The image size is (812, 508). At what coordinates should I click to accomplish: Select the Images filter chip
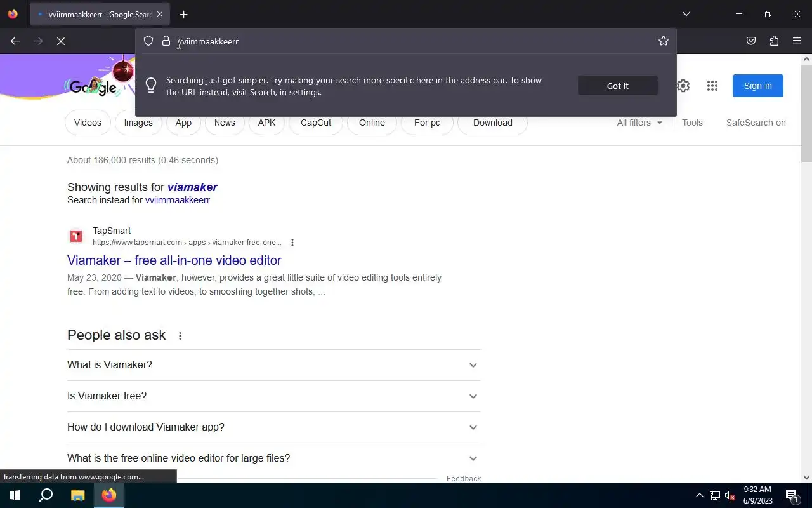click(x=138, y=123)
